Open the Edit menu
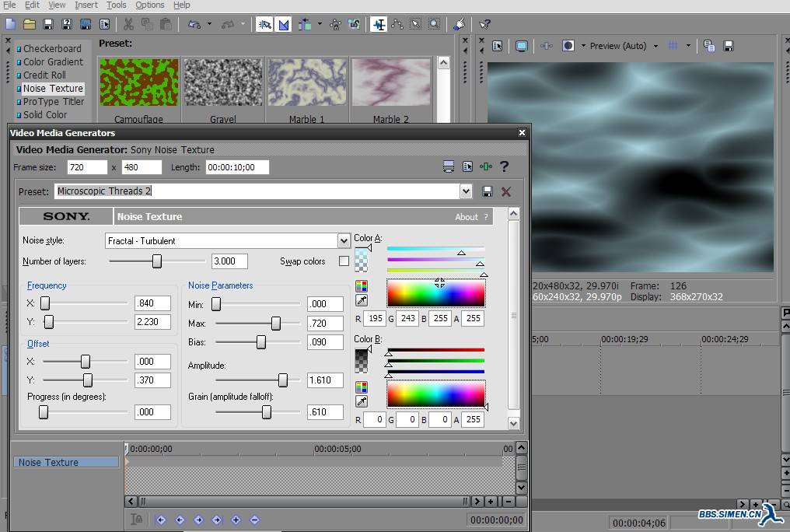Image resolution: width=790 pixels, height=532 pixels. (x=32, y=5)
